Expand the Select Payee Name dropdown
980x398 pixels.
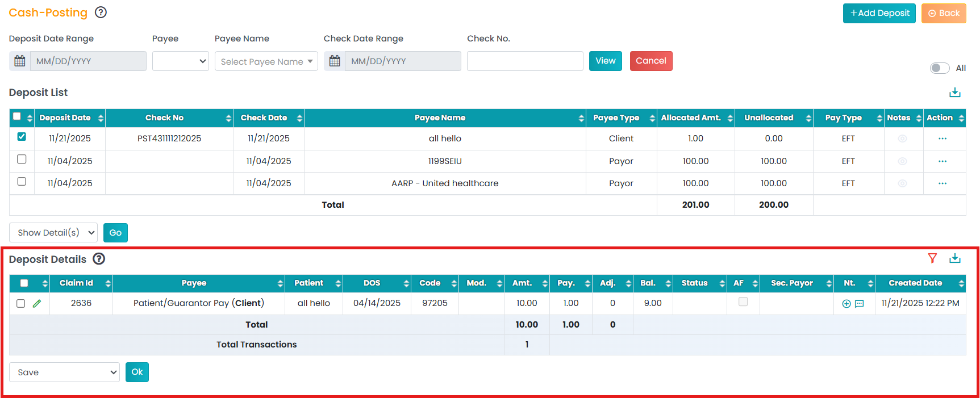click(x=266, y=61)
